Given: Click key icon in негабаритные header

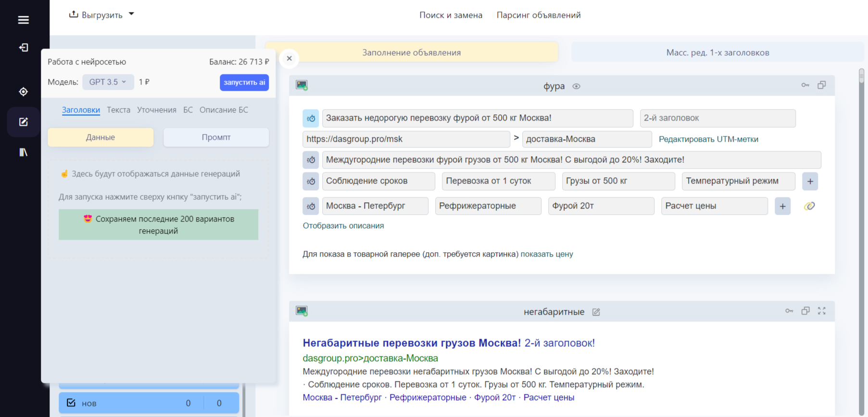Looking at the screenshot, I should coord(789,311).
